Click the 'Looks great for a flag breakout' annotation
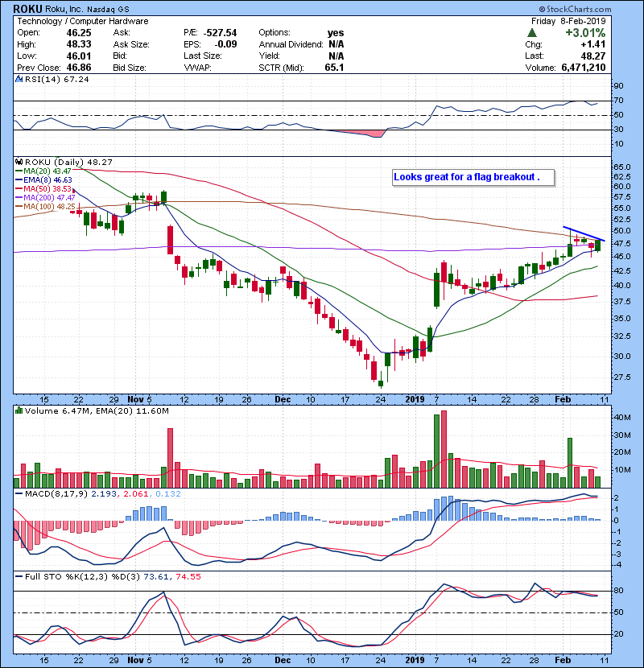The image size is (644, 668). (473, 177)
